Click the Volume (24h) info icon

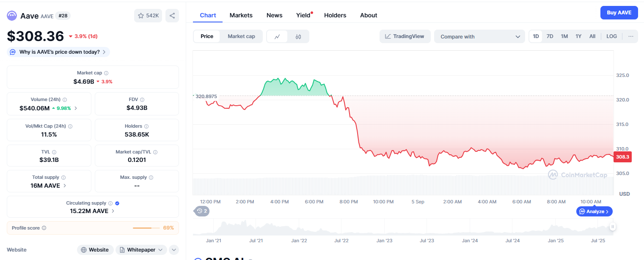tap(65, 100)
